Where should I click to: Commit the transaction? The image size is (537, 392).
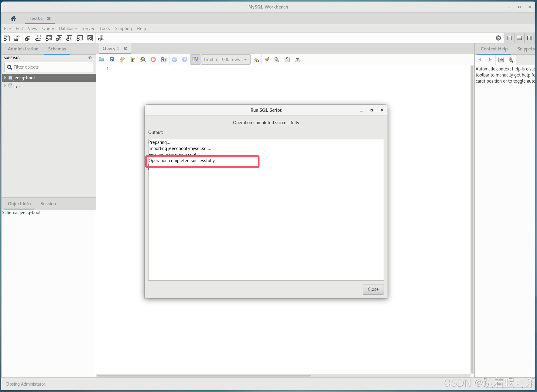[175, 60]
